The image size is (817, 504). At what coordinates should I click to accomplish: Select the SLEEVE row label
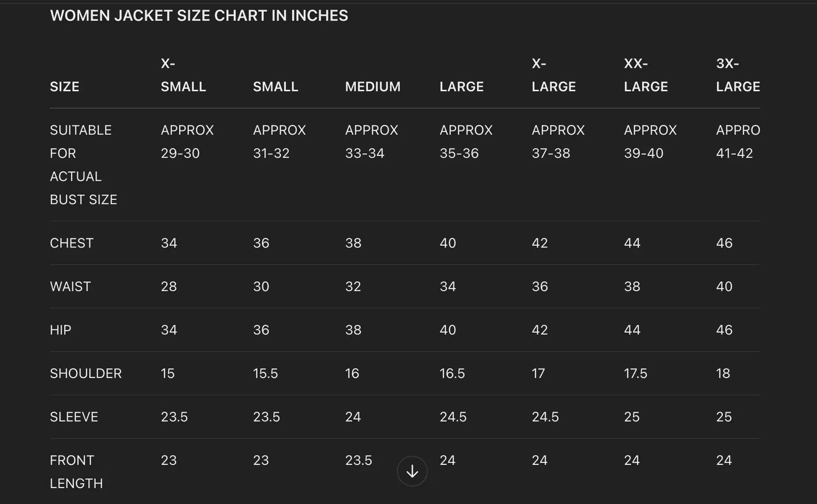tap(74, 417)
